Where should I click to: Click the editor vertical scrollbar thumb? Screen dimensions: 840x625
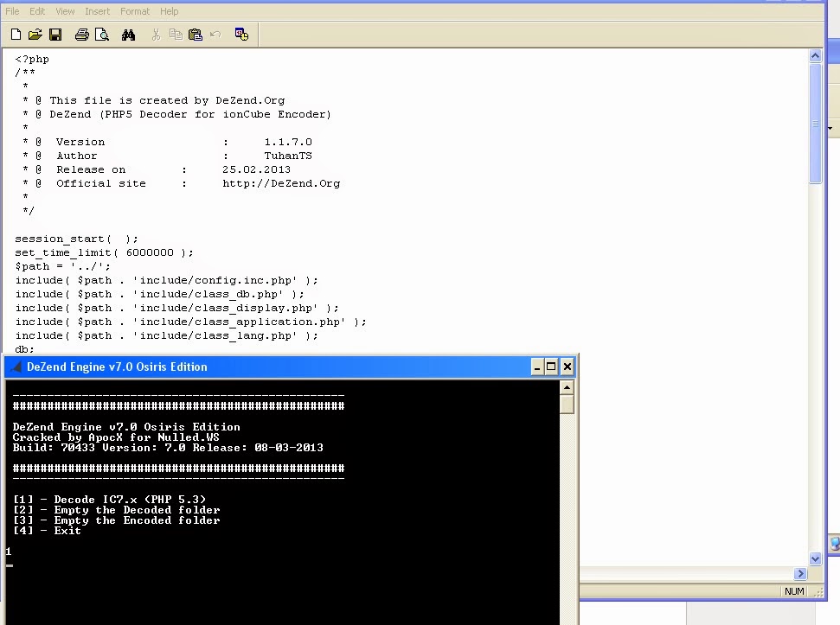[815, 123]
